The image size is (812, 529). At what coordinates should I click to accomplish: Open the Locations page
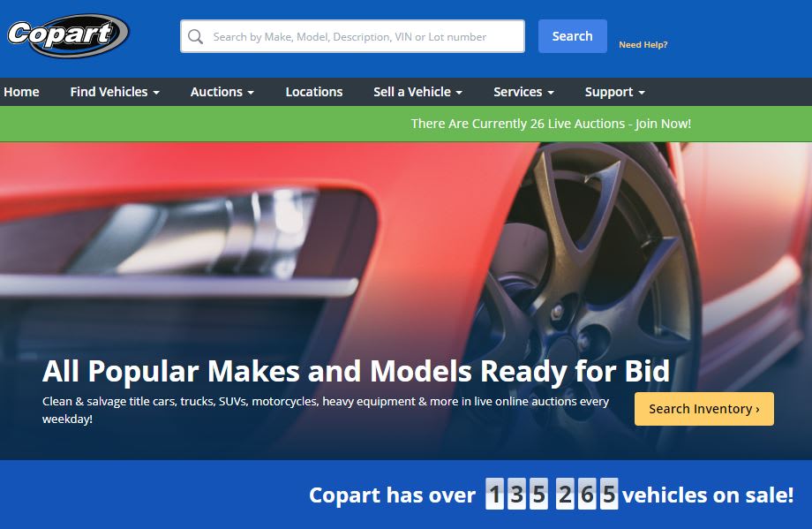314,92
